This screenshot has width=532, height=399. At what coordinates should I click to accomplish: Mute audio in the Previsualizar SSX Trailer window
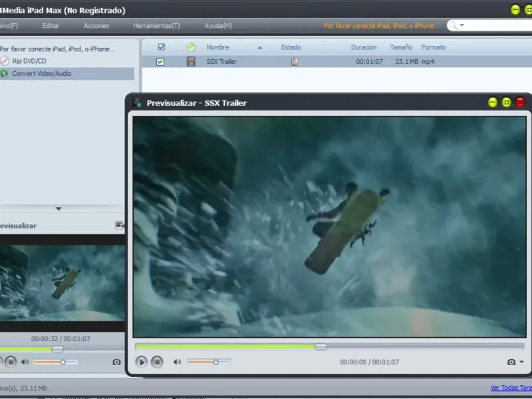point(177,362)
